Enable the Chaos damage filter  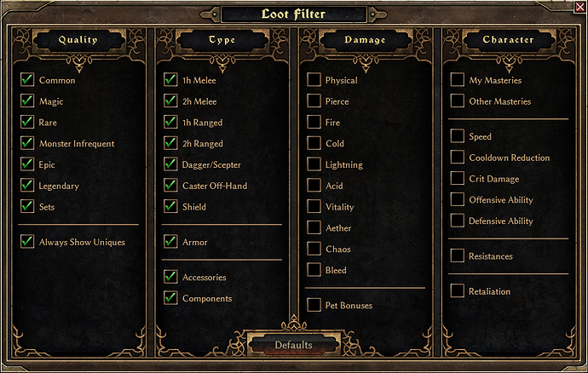(x=314, y=249)
